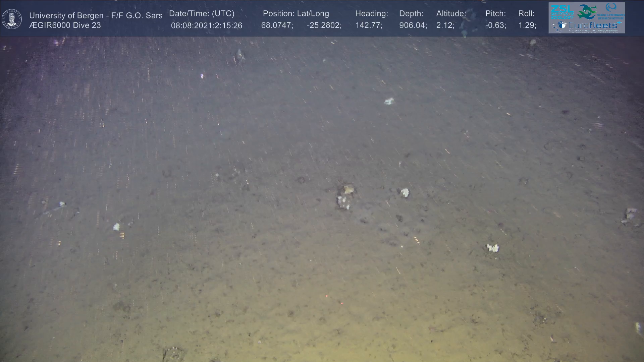Click the Date/Time (UTC) header label
Image resolution: width=644 pixels, height=362 pixels.
tap(202, 14)
